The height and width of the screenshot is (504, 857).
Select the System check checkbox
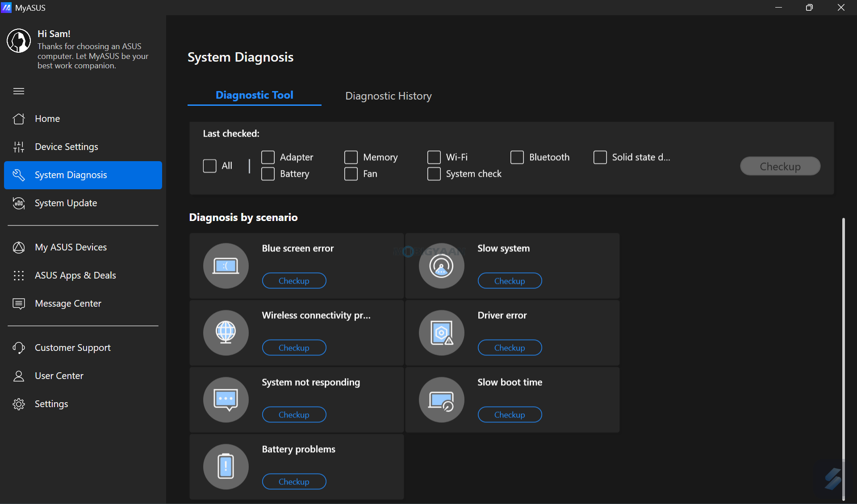pyautogui.click(x=434, y=174)
